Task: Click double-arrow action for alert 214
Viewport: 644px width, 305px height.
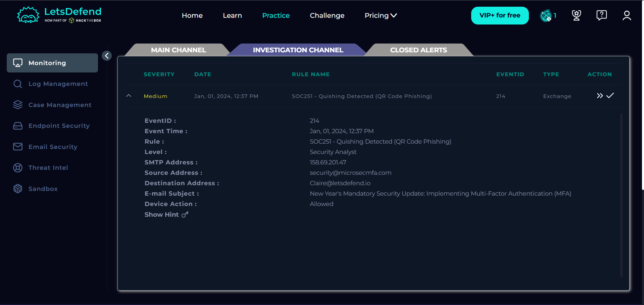Action: (x=600, y=96)
